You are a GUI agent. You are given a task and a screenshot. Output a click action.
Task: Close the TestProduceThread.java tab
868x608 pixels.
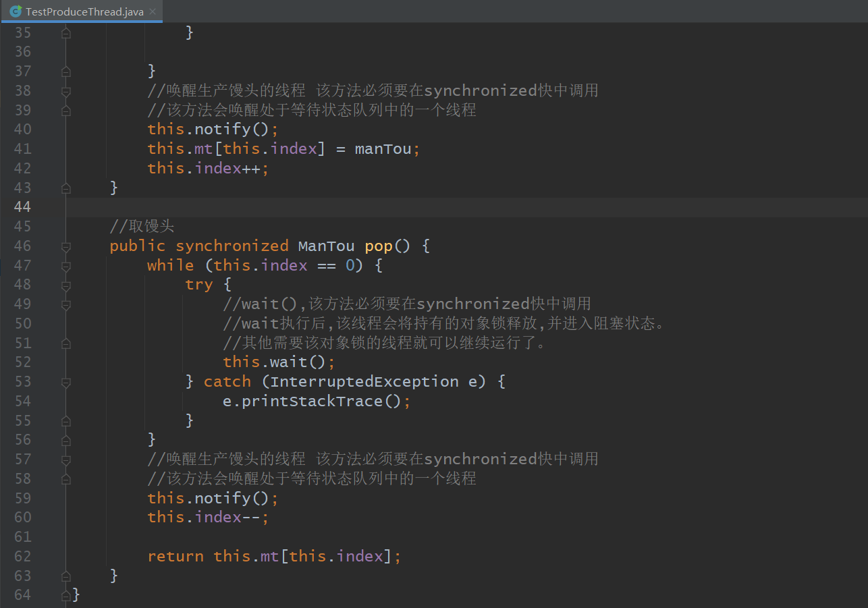click(x=153, y=11)
